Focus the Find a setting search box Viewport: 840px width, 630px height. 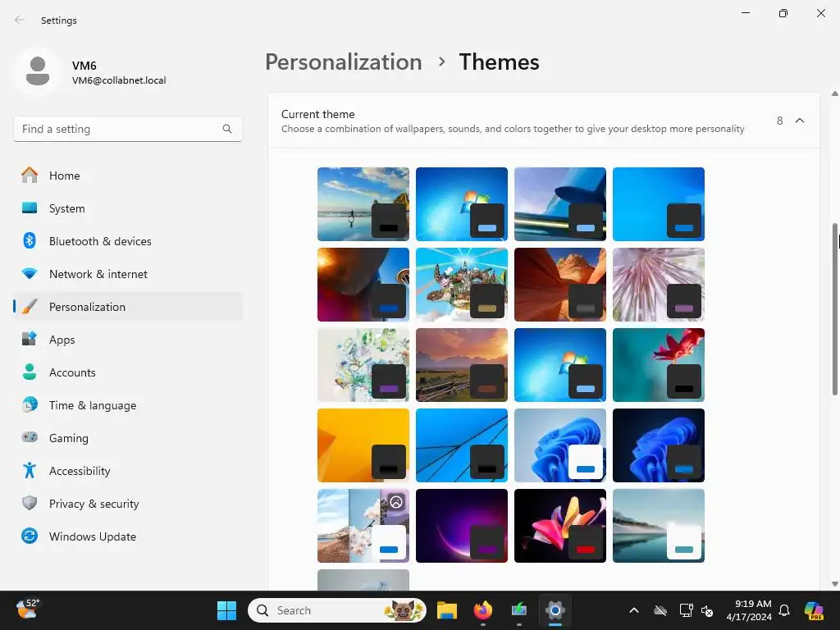pyautogui.click(x=127, y=129)
